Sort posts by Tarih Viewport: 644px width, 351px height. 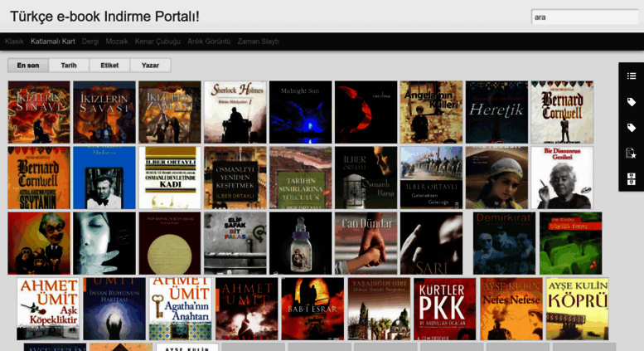point(69,65)
